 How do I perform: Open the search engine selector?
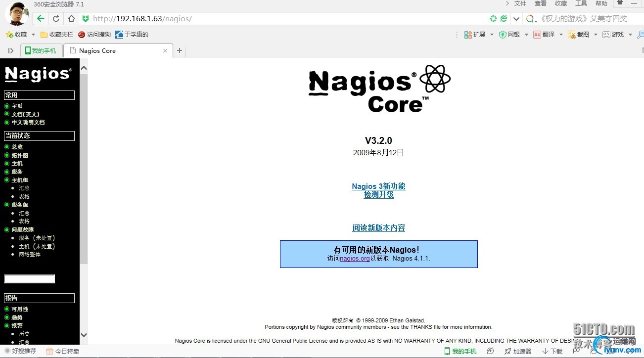coord(531,19)
